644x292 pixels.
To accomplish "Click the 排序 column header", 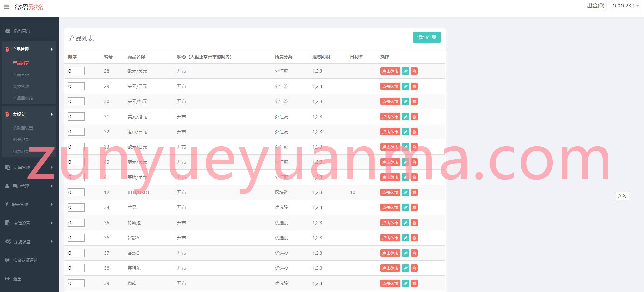I will pos(72,57).
